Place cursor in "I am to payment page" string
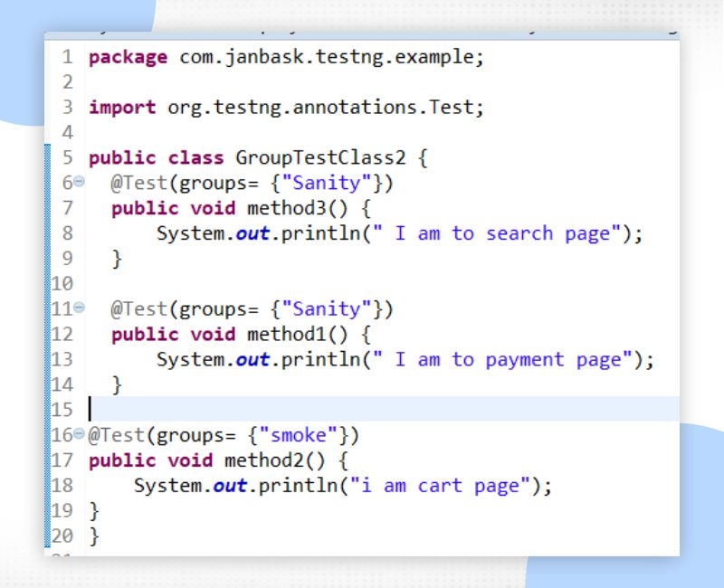The image size is (724, 588). pyautogui.click(x=511, y=359)
